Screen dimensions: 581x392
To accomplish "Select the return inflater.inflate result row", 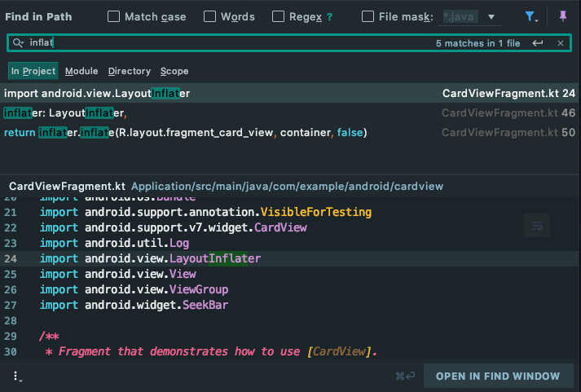I will coord(290,133).
